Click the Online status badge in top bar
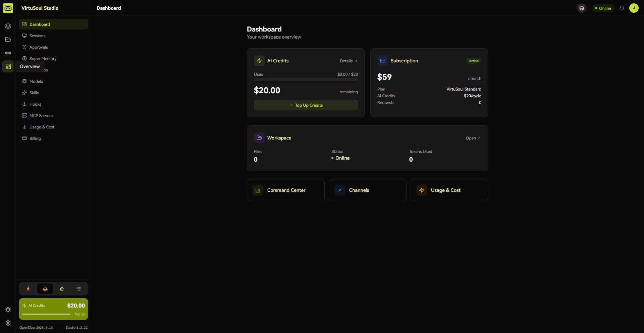 (x=603, y=8)
